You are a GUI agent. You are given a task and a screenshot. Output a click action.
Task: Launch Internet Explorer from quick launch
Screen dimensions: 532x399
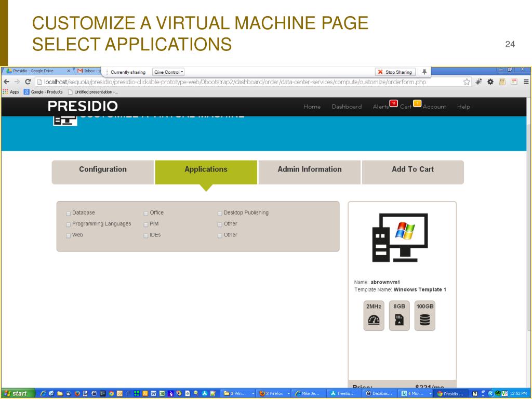point(43,394)
